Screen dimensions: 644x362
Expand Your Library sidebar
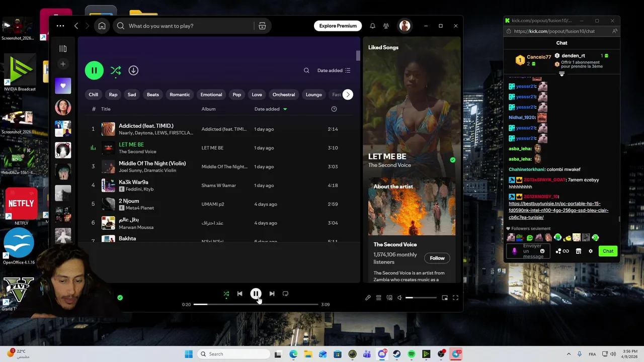click(x=63, y=49)
